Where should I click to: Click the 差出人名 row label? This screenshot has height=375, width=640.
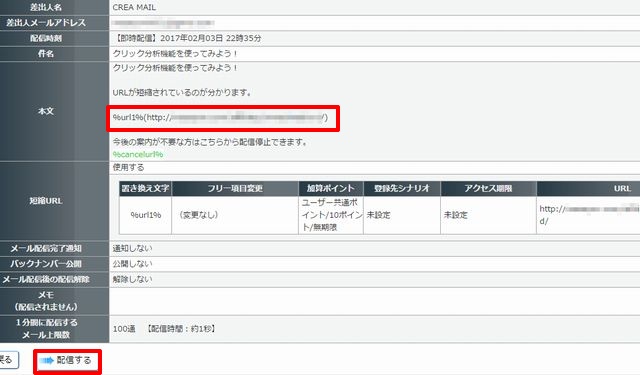(x=46, y=7)
